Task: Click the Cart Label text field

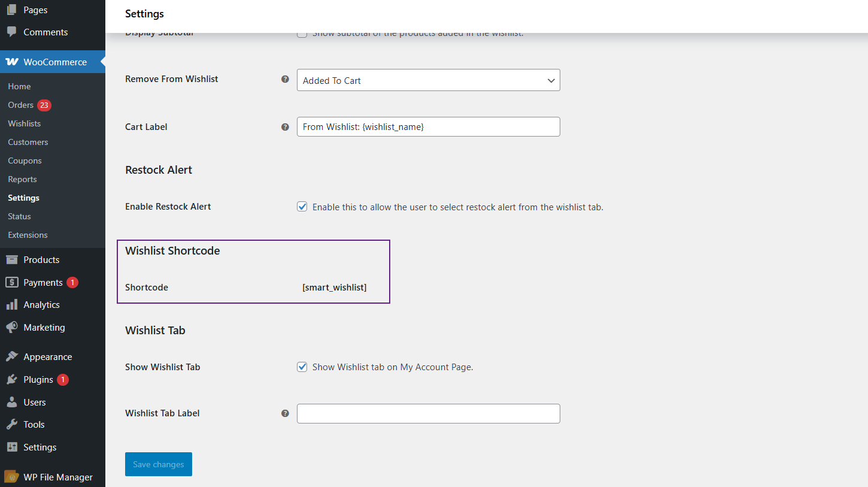Action: coord(428,126)
